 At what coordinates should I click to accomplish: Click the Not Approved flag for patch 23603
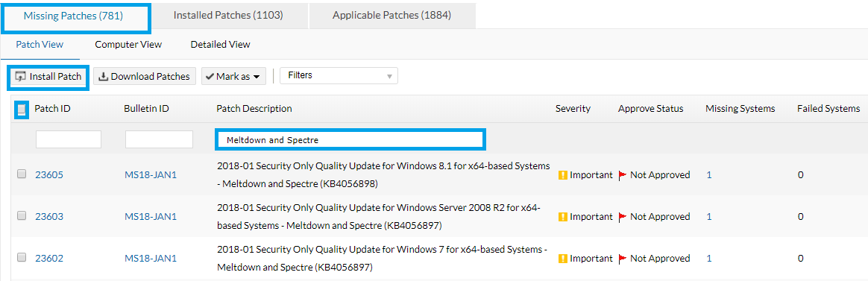tap(622, 217)
